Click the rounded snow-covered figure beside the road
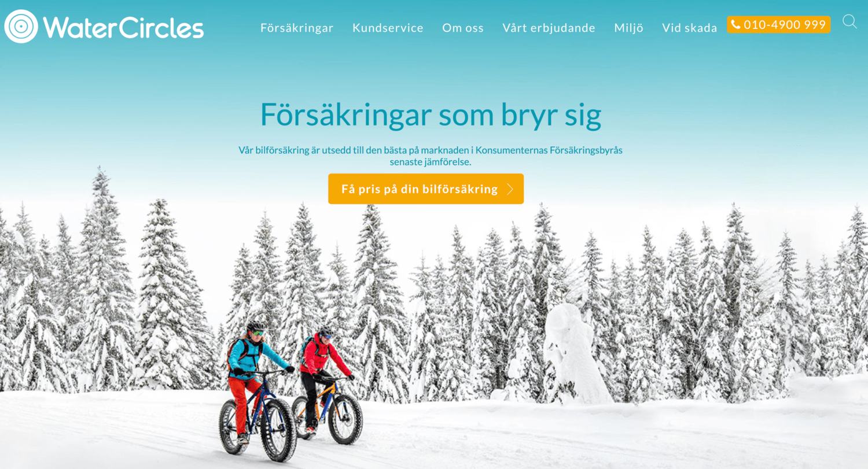868x469 pixels. point(573,353)
